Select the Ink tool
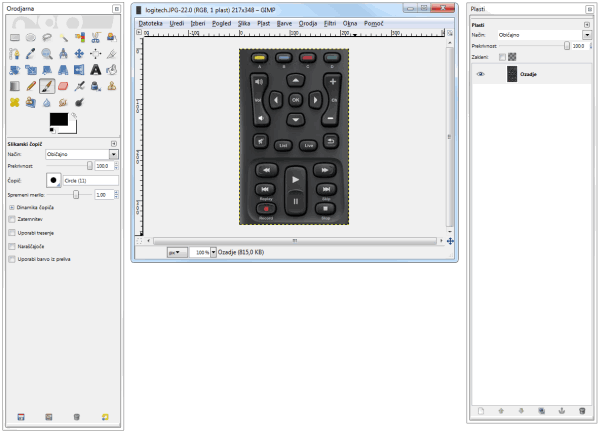 96,86
